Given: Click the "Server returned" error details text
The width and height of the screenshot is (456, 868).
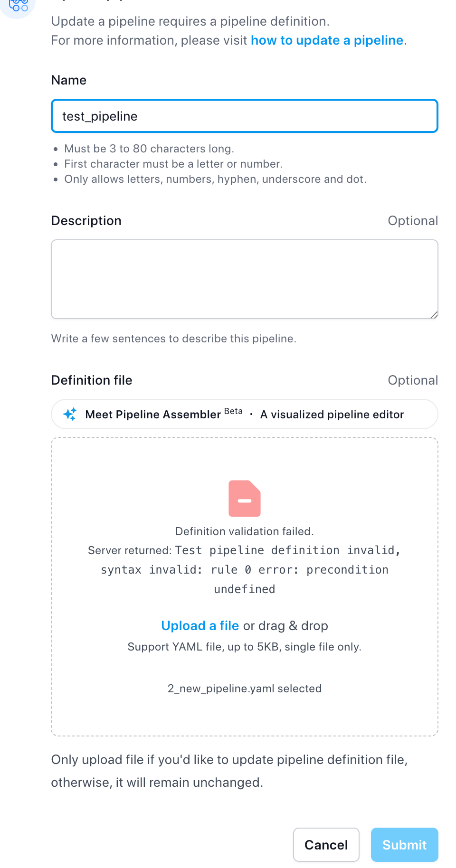Looking at the screenshot, I should click(x=245, y=569).
